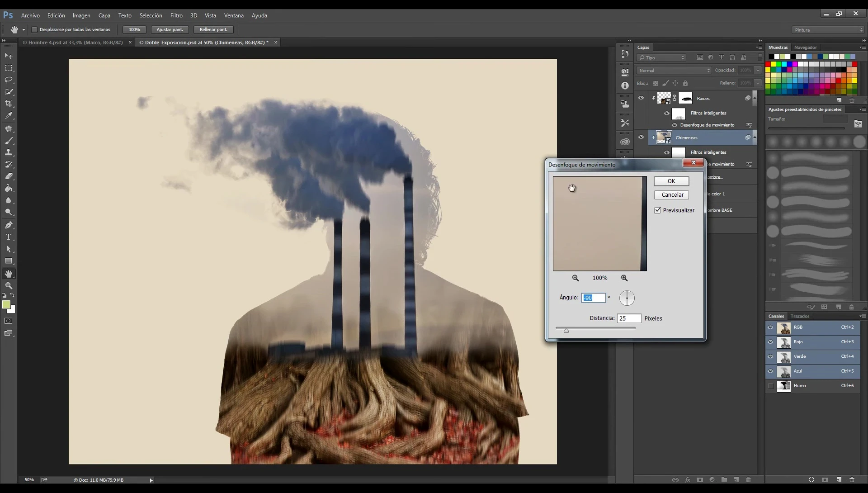Add layer style with fx icon
Screen dimensions: 868x493
[x=688, y=480]
